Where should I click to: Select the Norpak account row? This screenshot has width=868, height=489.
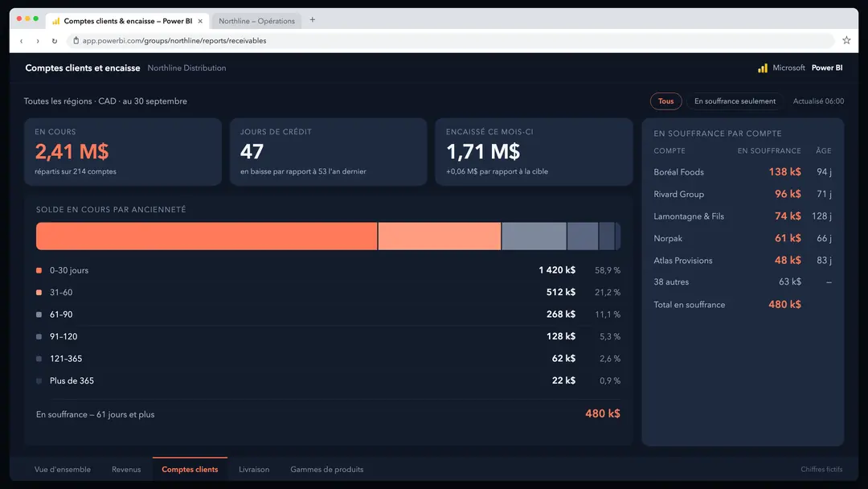click(x=743, y=239)
